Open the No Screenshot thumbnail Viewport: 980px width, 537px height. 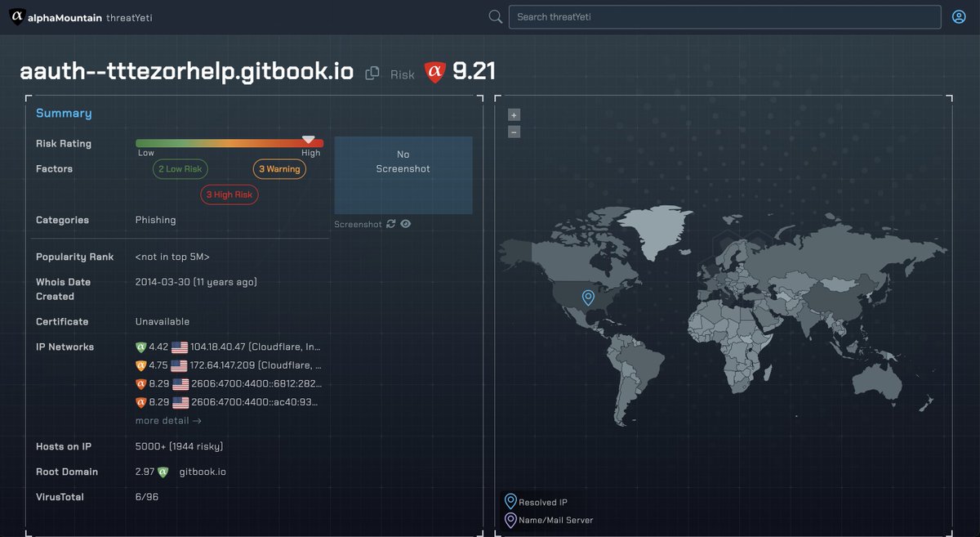click(x=403, y=175)
